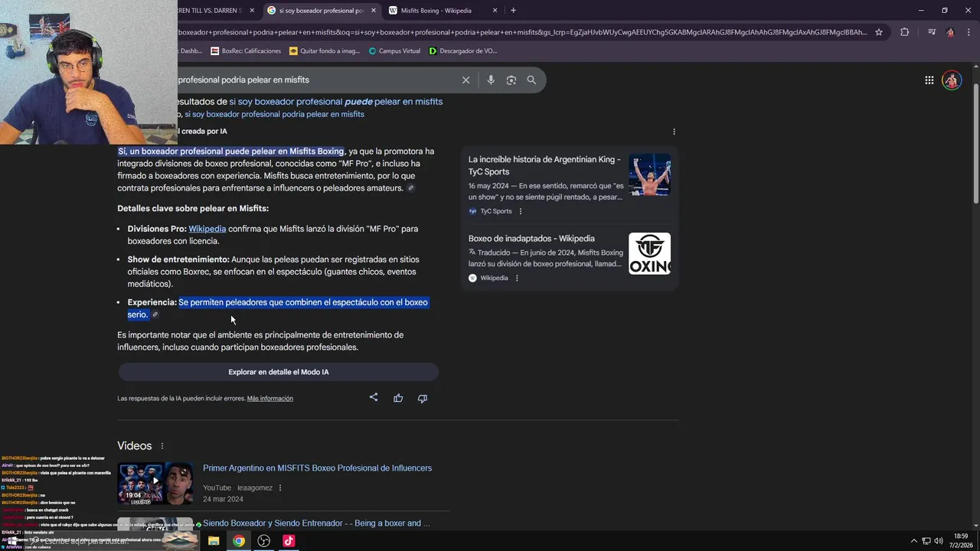This screenshot has height=551, width=980.
Task: Switch to the Misfits Boxing - Wikipedia tab
Action: [x=436, y=11]
